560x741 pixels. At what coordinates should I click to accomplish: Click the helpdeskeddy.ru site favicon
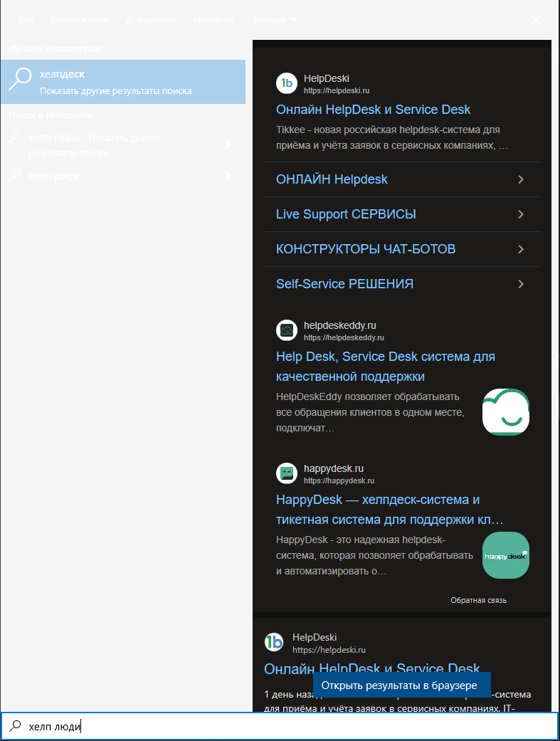(286, 330)
